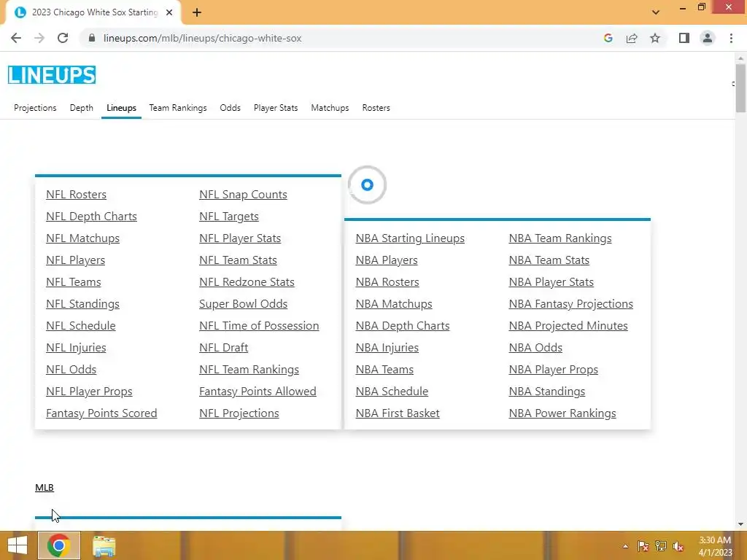Click the page vertical scrollbar thumb

click(740, 88)
